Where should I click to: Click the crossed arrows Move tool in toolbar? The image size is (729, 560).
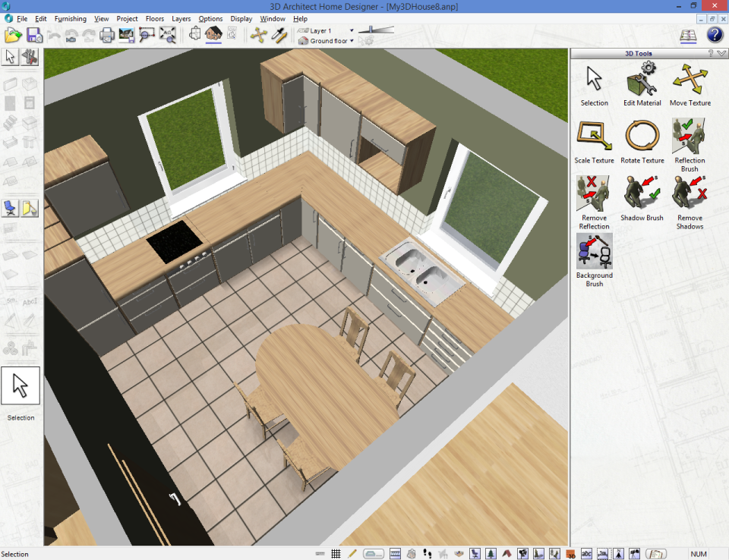pos(258,36)
